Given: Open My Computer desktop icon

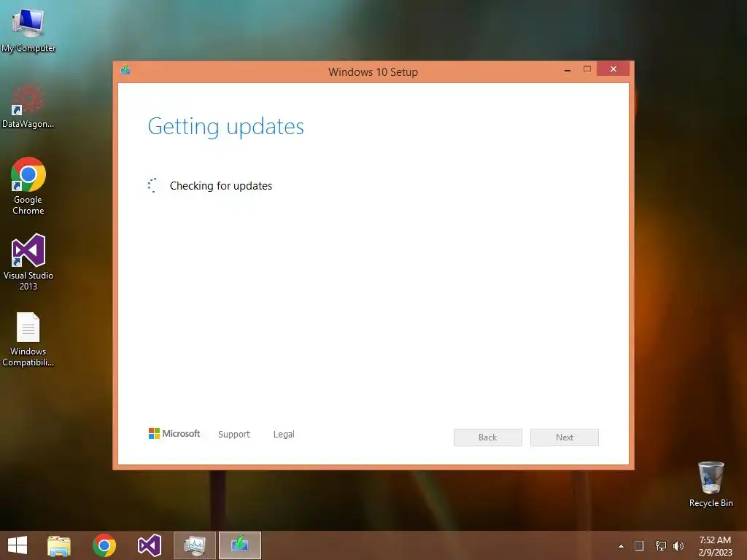Looking at the screenshot, I should pyautogui.click(x=28, y=28).
